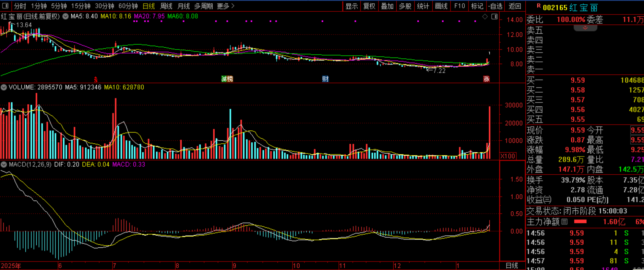Expand the order book chevron handle

pyautogui.click(x=585, y=28)
